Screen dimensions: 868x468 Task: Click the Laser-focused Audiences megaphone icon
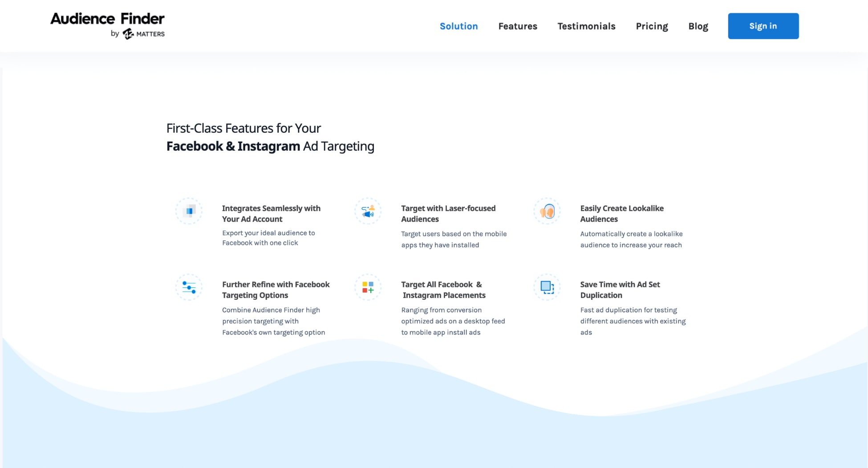coord(368,211)
